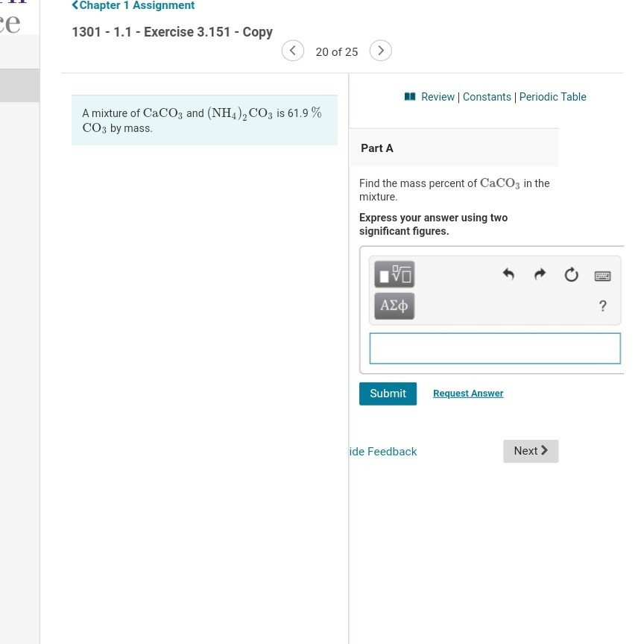Open the Constants reference

tap(486, 96)
